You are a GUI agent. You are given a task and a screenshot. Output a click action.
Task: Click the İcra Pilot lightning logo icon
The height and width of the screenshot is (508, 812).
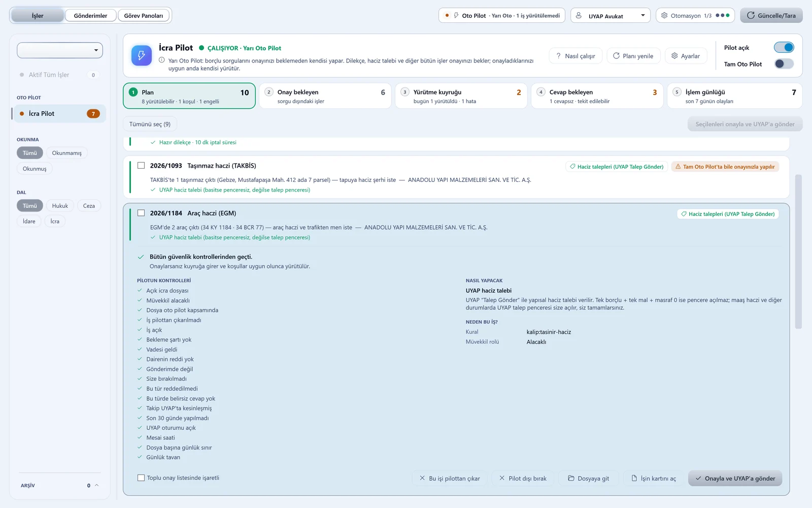(x=142, y=55)
